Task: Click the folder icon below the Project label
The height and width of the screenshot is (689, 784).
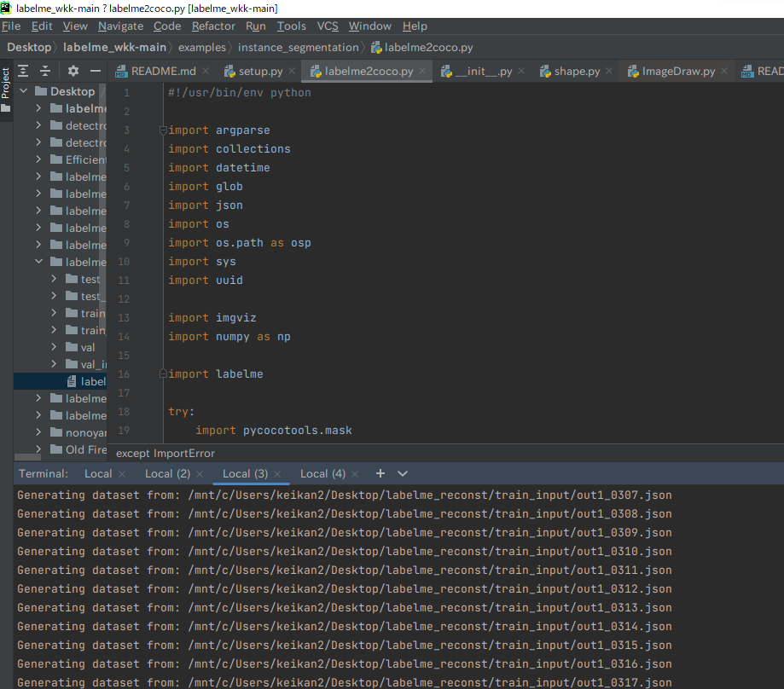Action: [x=6, y=108]
